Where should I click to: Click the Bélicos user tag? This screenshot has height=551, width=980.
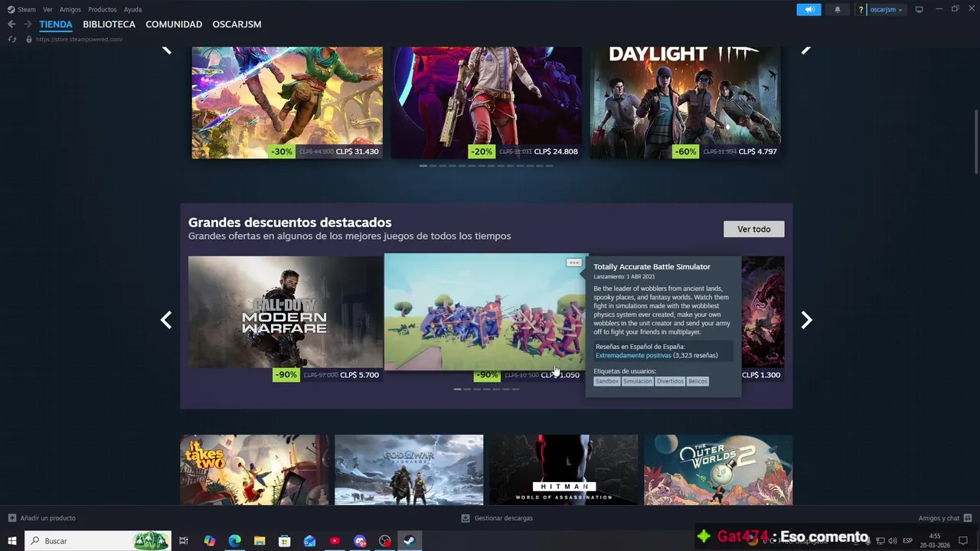697,381
